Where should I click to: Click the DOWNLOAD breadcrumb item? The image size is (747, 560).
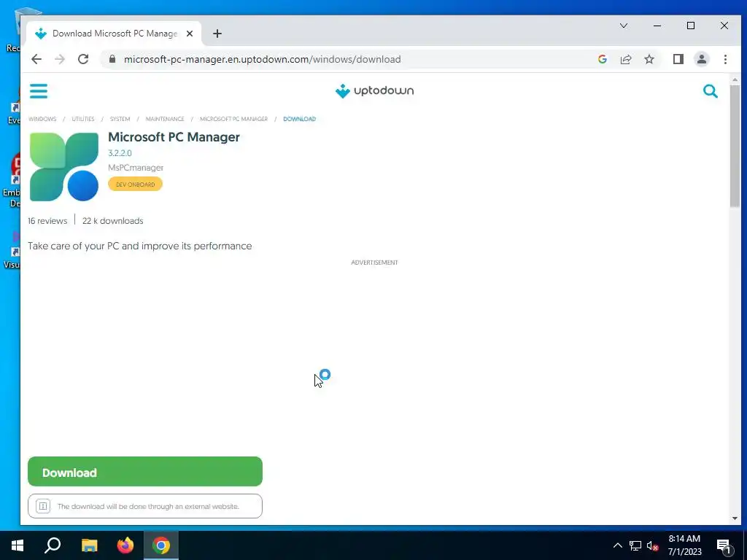tap(299, 119)
